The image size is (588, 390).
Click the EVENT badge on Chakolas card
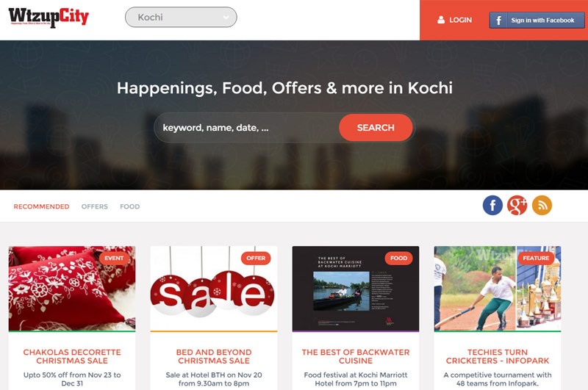click(114, 258)
